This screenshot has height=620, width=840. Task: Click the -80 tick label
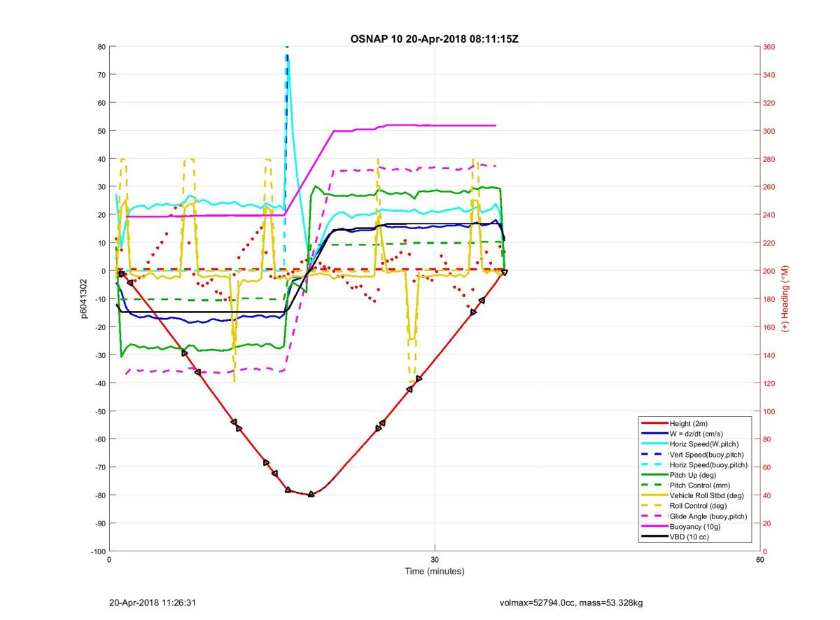(99, 495)
